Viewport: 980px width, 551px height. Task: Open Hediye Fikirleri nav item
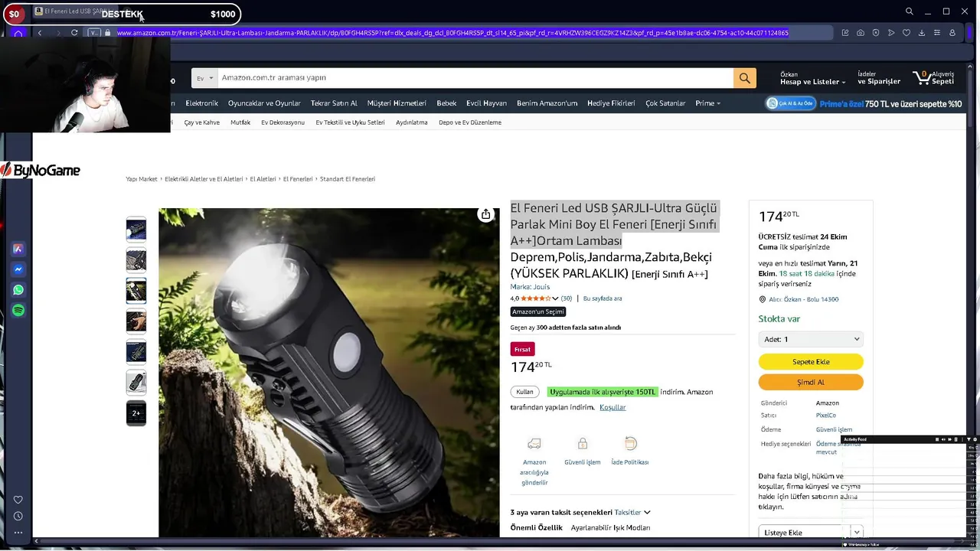[611, 103]
